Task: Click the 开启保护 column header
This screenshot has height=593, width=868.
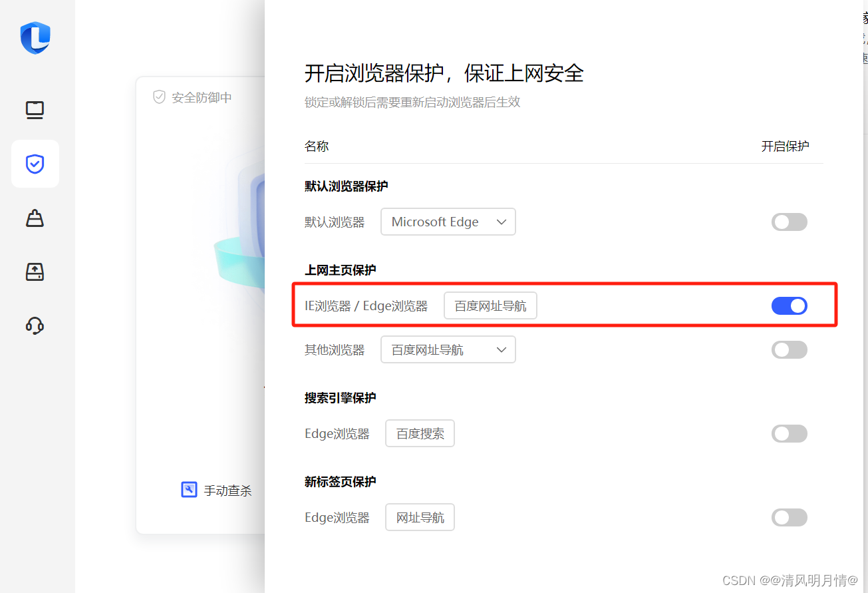Action: 786,146
